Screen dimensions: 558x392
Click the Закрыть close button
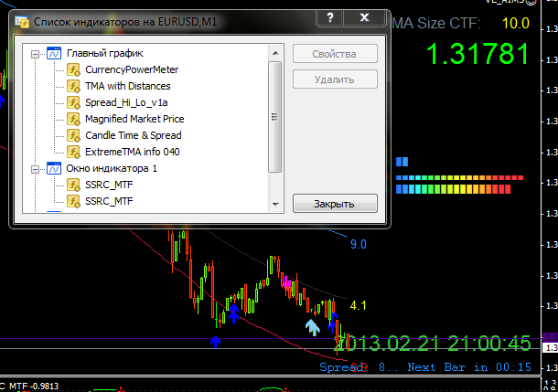pos(335,204)
